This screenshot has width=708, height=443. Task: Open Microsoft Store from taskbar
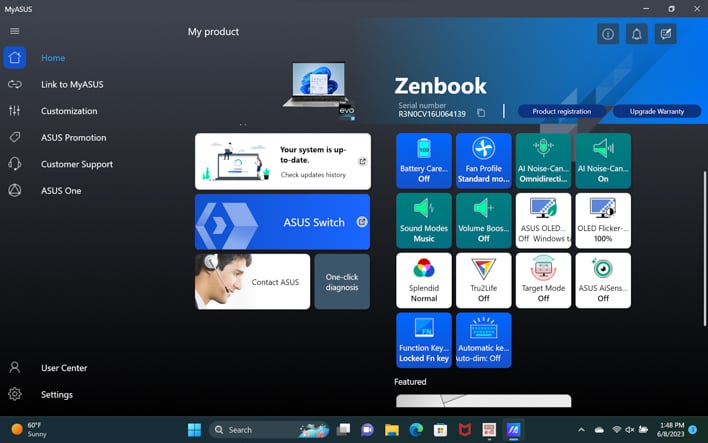pyautogui.click(x=440, y=430)
